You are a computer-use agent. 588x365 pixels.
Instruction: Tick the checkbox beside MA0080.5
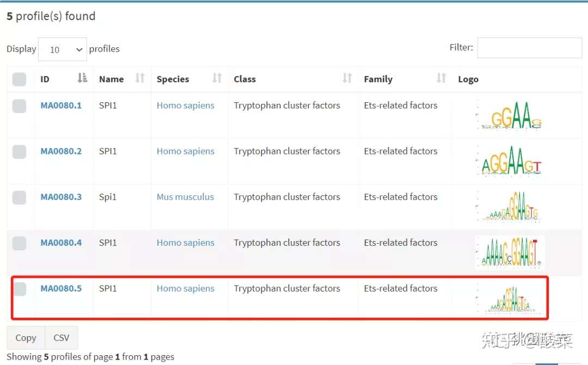tap(20, 289)
